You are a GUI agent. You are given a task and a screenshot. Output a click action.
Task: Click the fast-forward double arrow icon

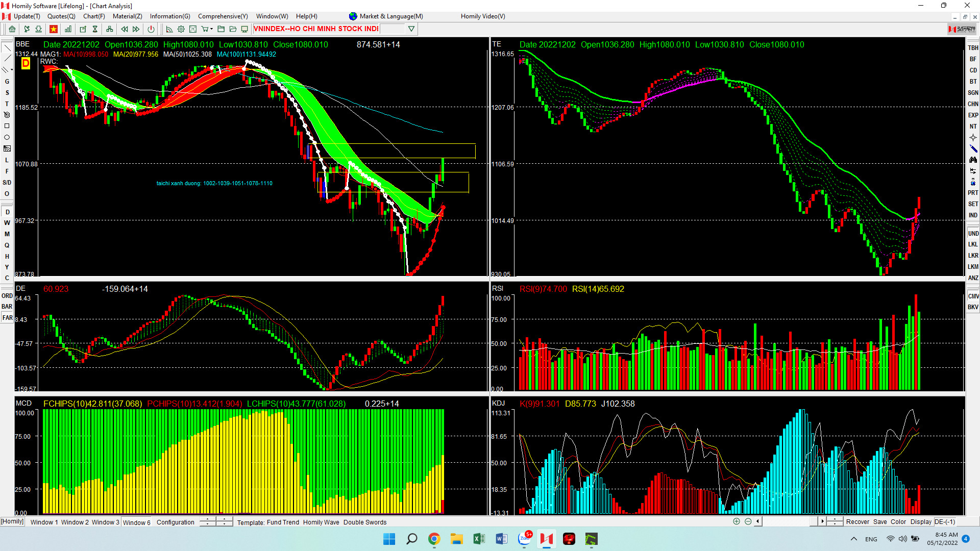136,29
